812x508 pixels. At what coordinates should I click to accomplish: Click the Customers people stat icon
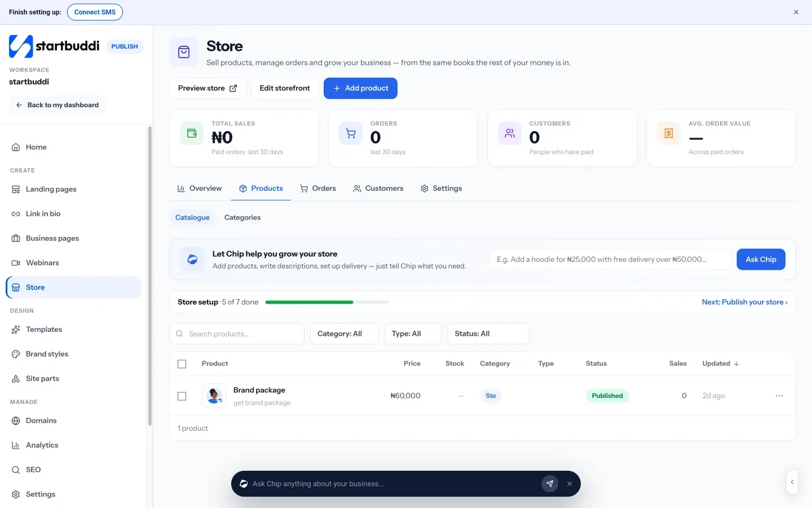pos(510,133)
